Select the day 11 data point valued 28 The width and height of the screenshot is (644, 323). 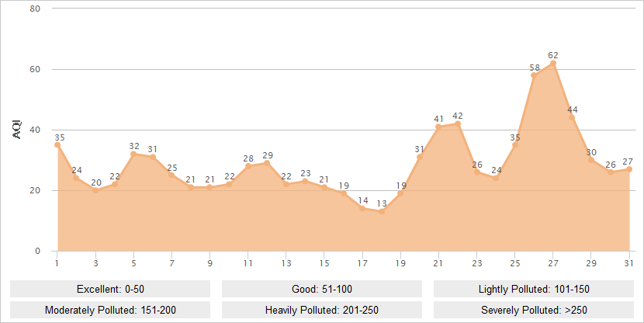coord(248,166)
